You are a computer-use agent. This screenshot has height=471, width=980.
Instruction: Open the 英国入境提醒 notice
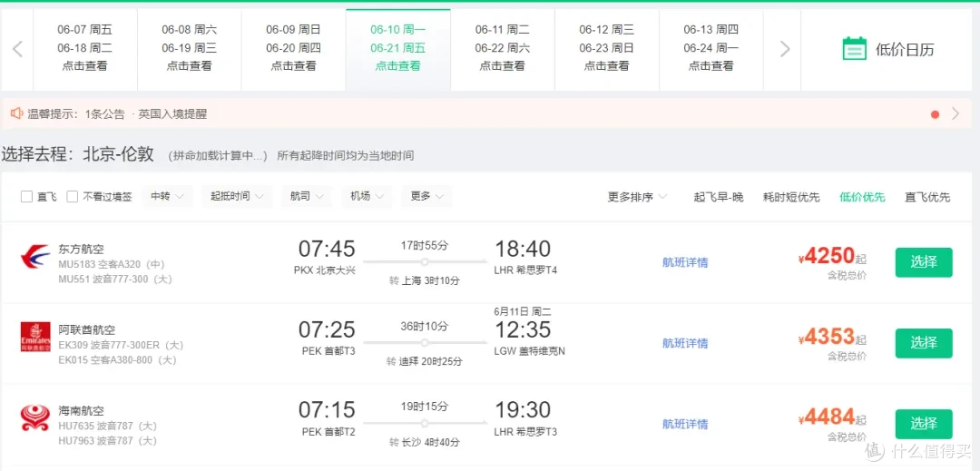pos(172,113)
